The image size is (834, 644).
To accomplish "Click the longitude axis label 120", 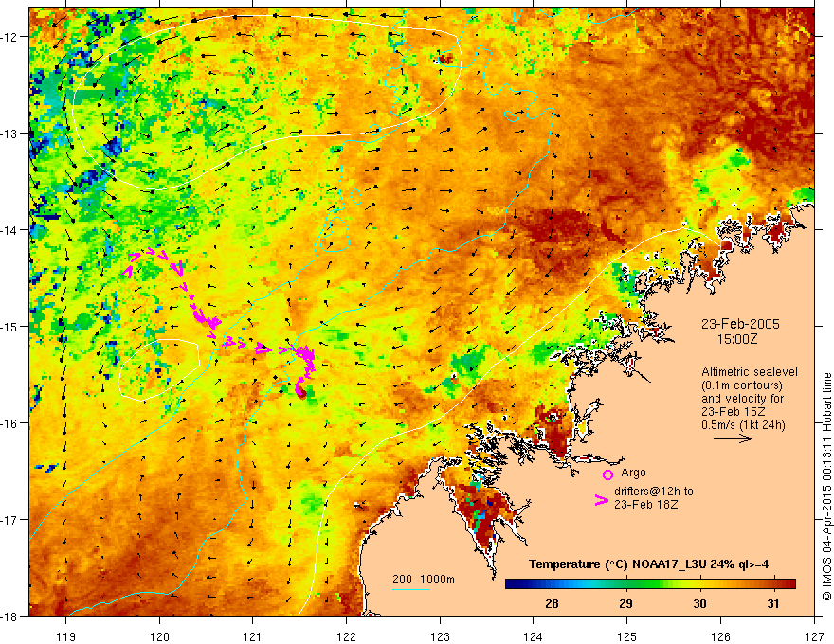I will (x=159, y=636).
